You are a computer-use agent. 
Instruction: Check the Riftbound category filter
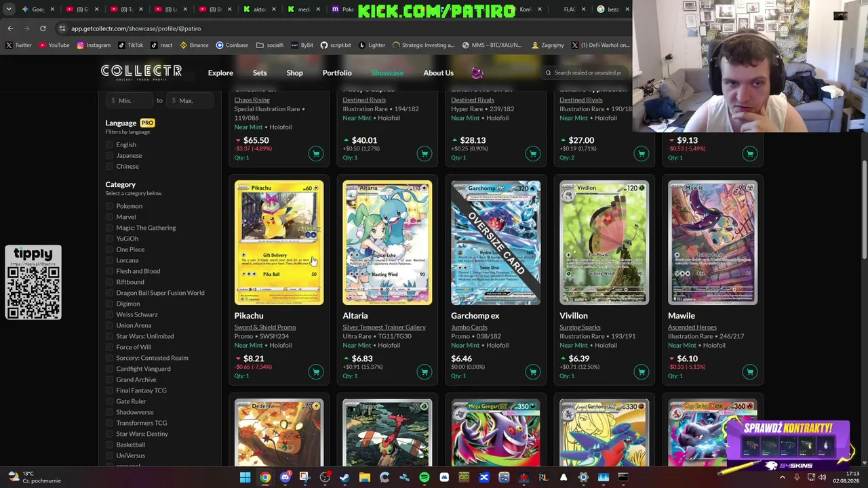click(x=110, y=282)
